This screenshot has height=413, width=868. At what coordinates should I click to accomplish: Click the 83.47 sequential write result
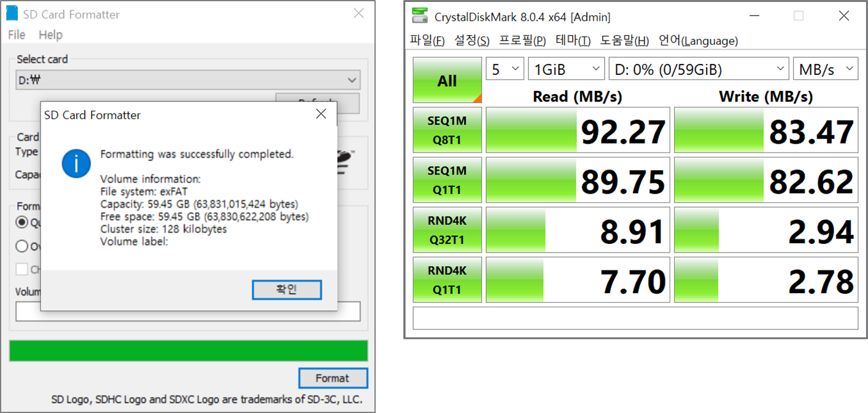tap(766, 130)
